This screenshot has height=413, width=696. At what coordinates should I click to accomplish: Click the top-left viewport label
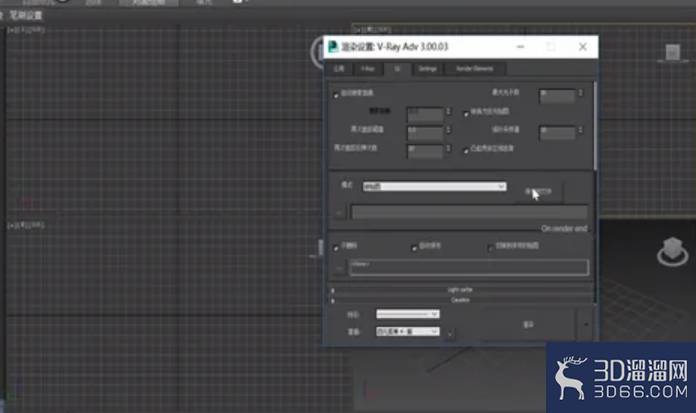click(26, 30)
